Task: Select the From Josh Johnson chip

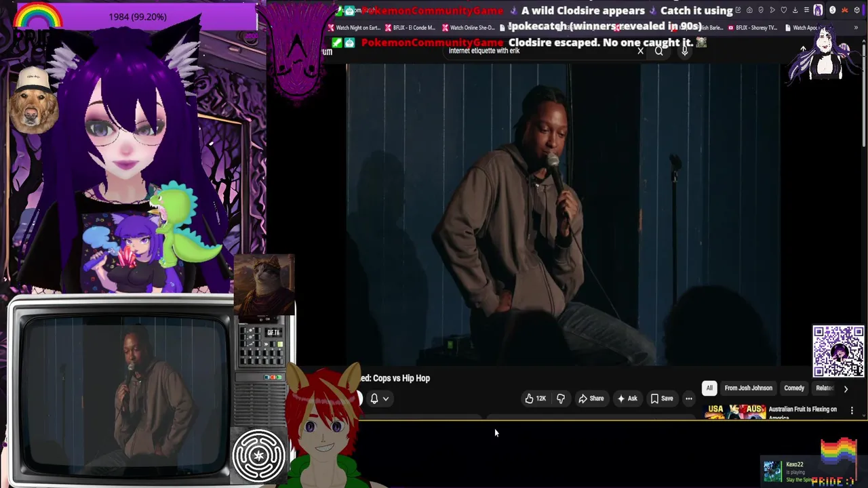Action: click(748, 388)
